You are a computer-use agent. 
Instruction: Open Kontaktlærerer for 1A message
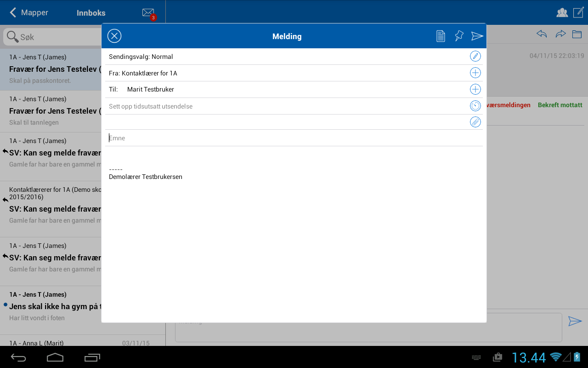51,209
